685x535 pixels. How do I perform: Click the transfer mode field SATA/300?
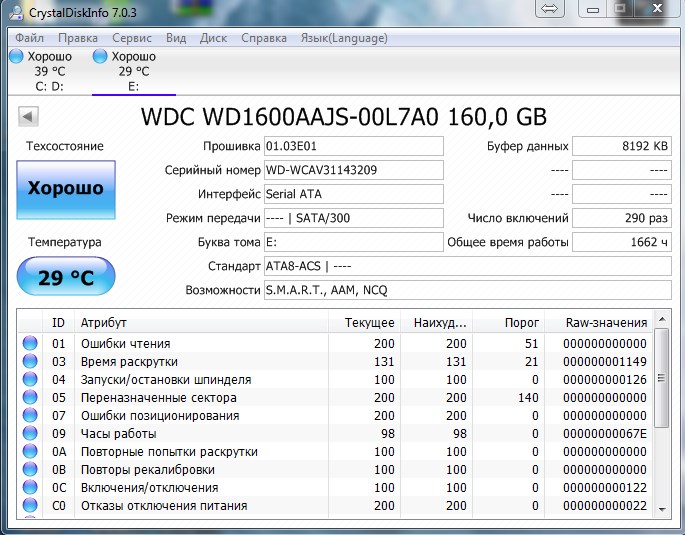[x=354, y=218]
